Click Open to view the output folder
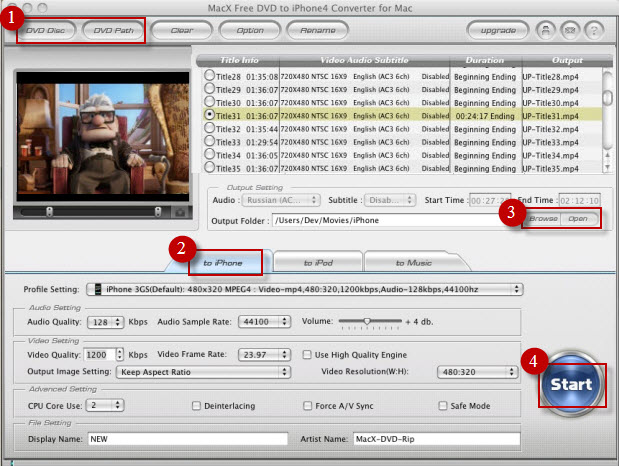 pyautogui.click(x=578, y=218)
